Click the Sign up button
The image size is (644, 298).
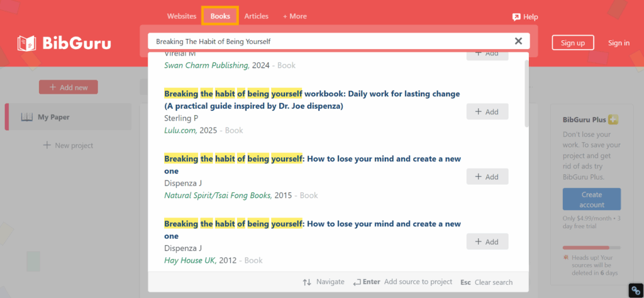573,43
